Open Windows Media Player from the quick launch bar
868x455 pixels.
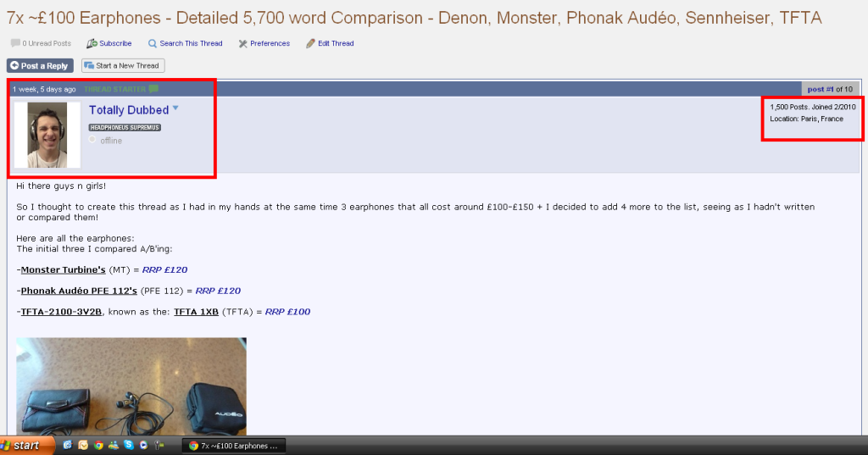[x=143, y=445]
